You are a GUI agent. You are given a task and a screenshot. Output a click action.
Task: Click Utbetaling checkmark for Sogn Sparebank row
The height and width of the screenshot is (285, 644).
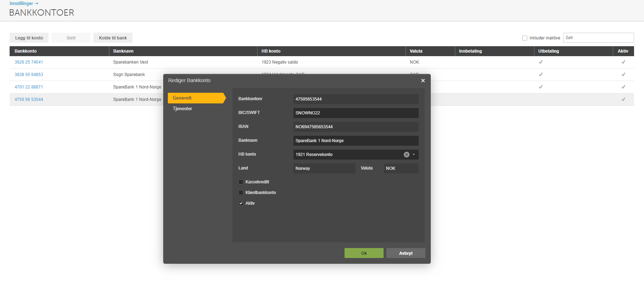click(x=541, y=74)
